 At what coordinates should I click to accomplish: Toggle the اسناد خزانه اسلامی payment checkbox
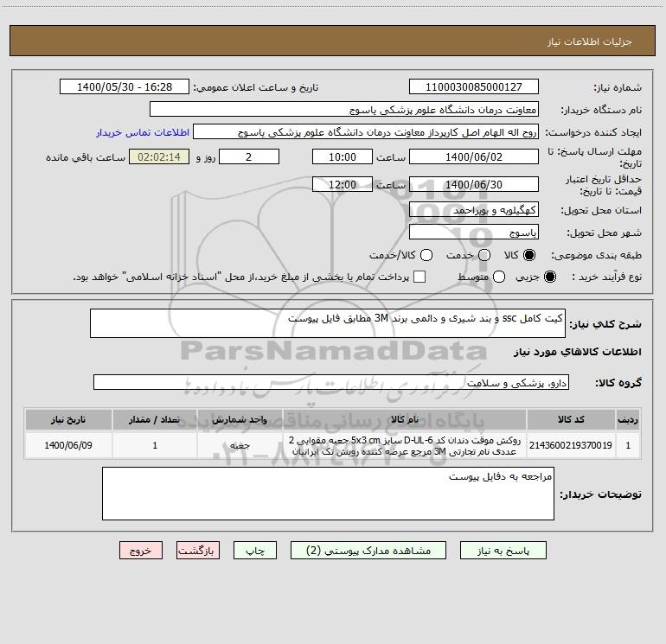point(419,277)
